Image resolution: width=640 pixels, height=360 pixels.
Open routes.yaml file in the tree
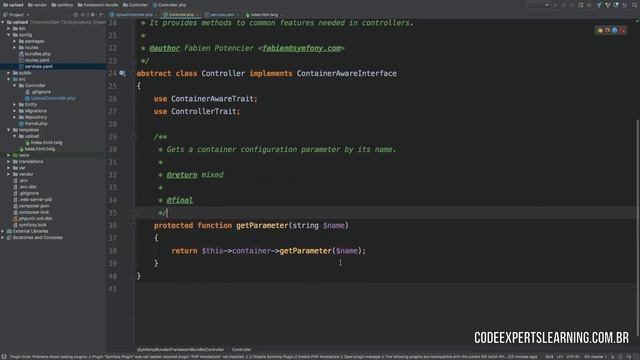click(37, 60)
